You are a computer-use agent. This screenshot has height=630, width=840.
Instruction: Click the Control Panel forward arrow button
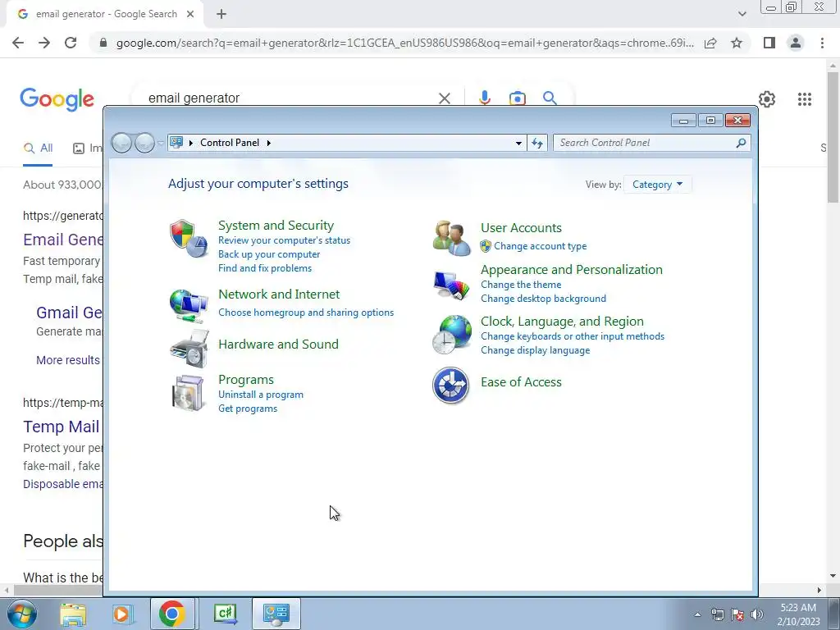pyautogui.click(x=144, y=143)
